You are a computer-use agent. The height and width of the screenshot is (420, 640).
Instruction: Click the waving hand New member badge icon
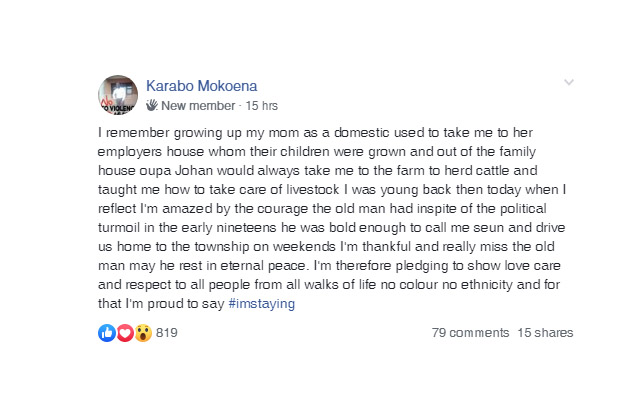click(x=153, y=105)
